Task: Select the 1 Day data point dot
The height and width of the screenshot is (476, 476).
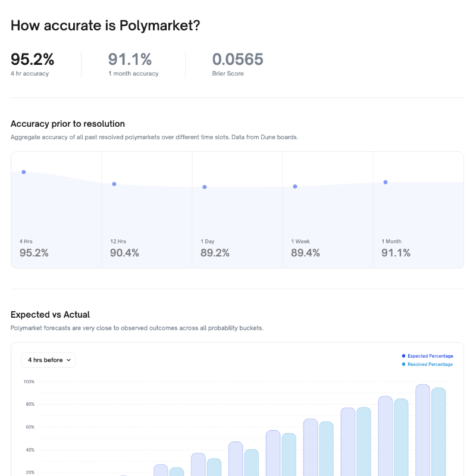Action: (x=205, y=187)
